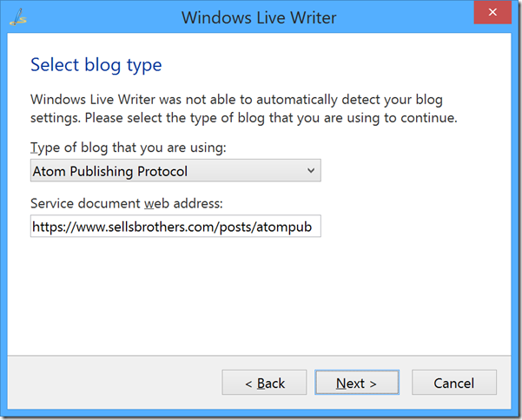Click the 'Service document web address' label

(127, 203)
